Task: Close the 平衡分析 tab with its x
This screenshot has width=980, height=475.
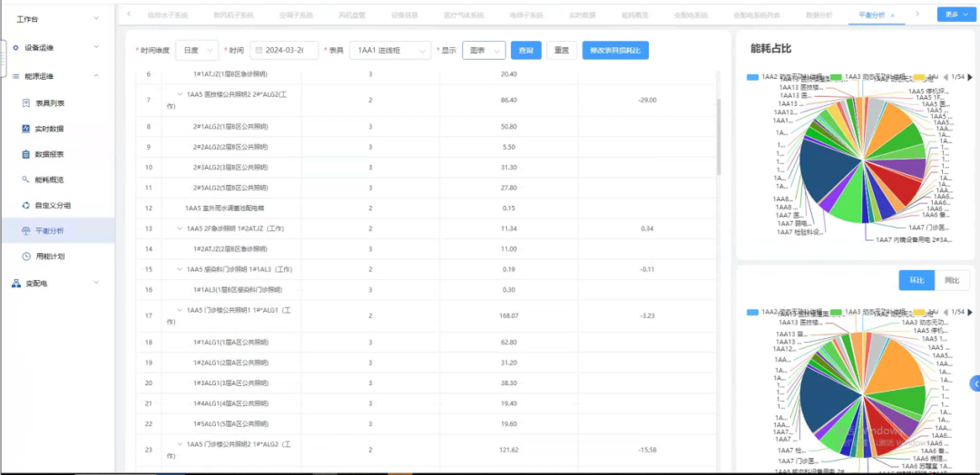Action: [x=893, y=15]
